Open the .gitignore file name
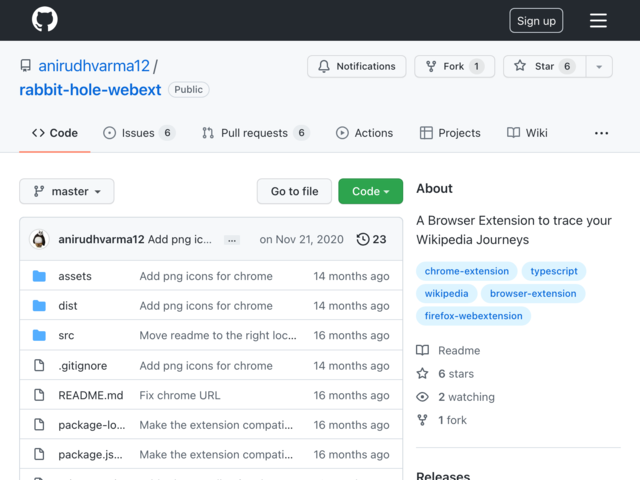640x480 pixels. point(82,366)
